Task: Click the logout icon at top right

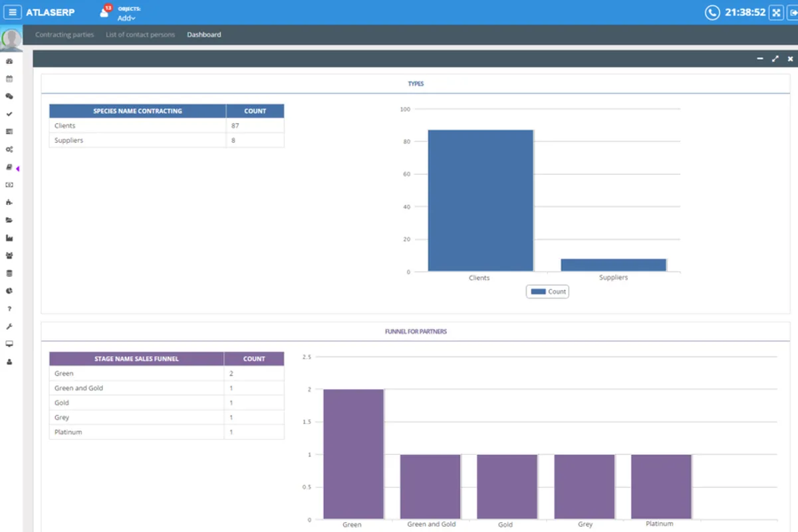Action: click(793, 13)
